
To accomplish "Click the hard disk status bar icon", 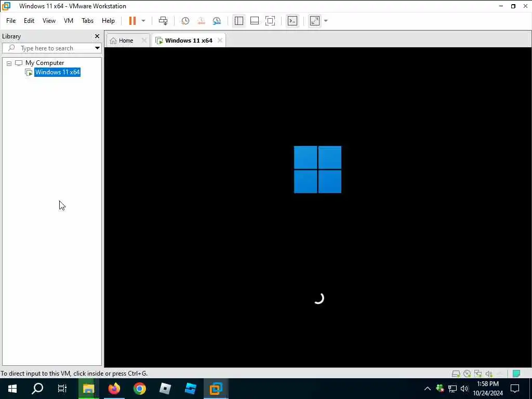I will point(456,374).
